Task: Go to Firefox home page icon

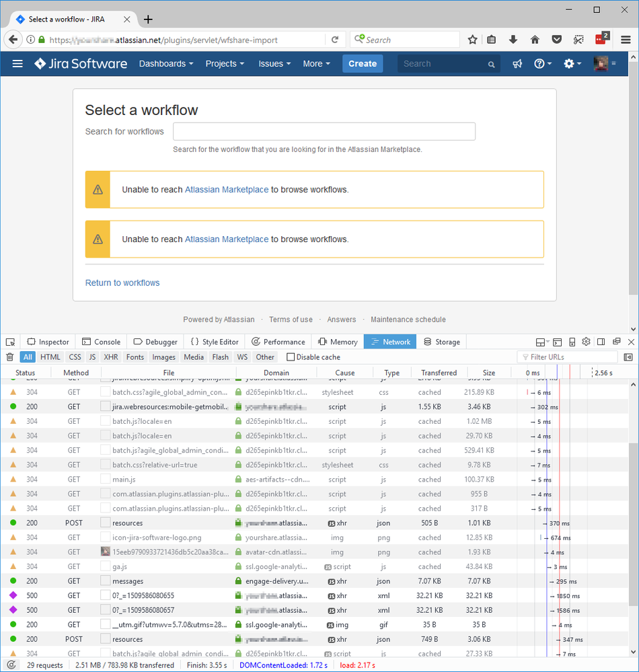Action: 535,40
